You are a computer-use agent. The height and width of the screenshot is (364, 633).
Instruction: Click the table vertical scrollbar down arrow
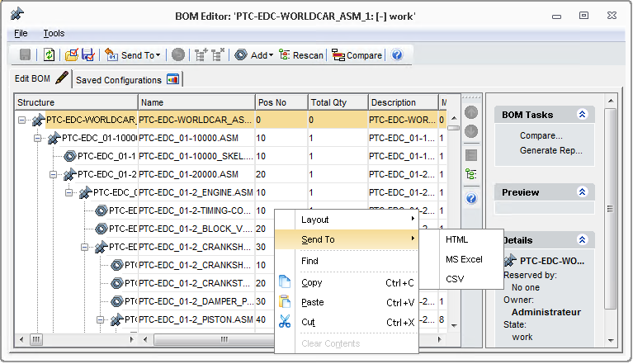[x=454, y=325]
